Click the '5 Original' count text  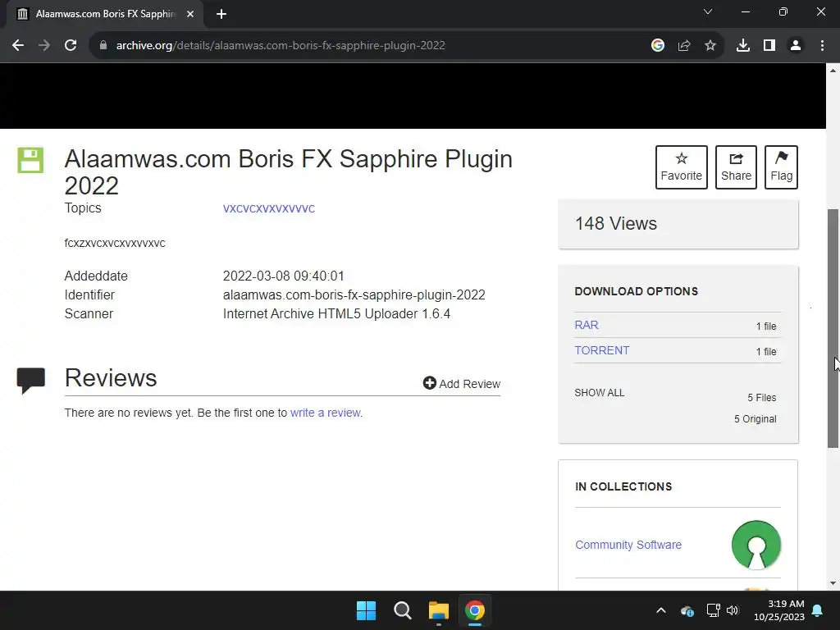[756, 419]
